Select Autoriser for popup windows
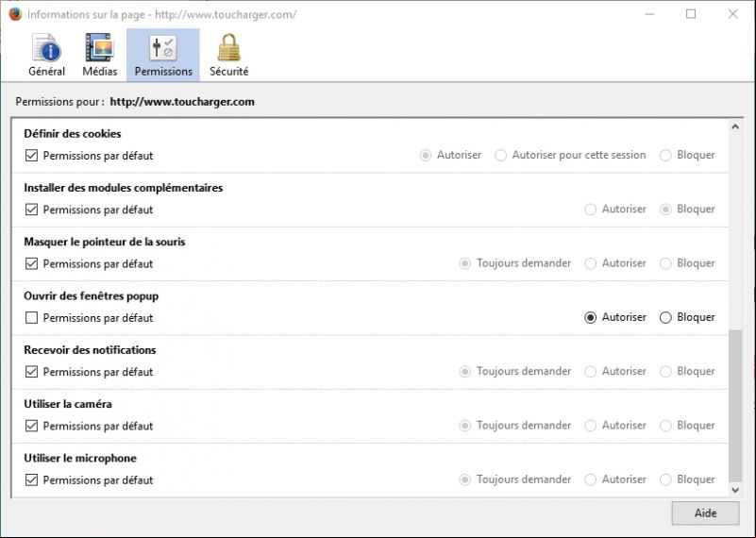Screen dimensions: 756x538 tap(590, 317)
